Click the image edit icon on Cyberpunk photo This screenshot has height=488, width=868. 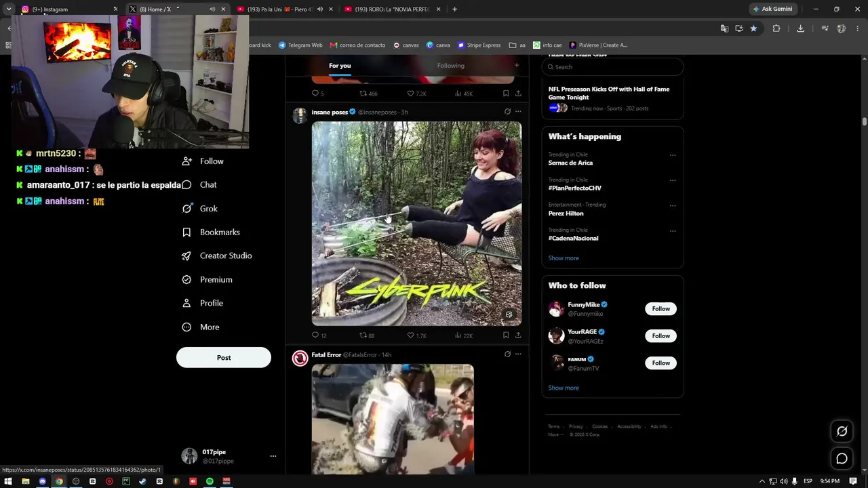(509, 314)
